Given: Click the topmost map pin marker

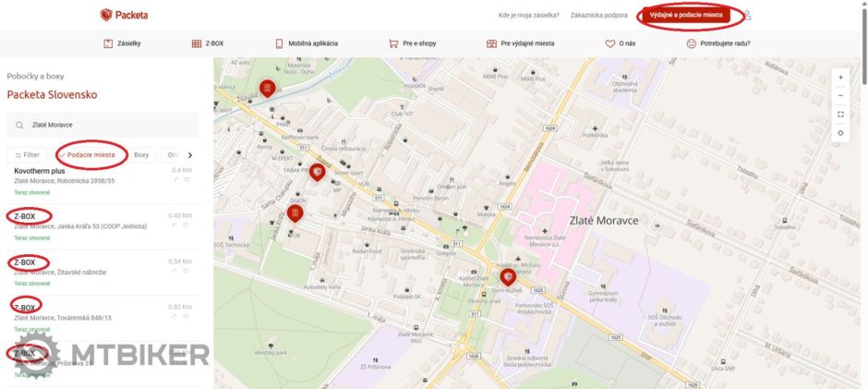Looking at the screenshot, I should tap(267, 88).
